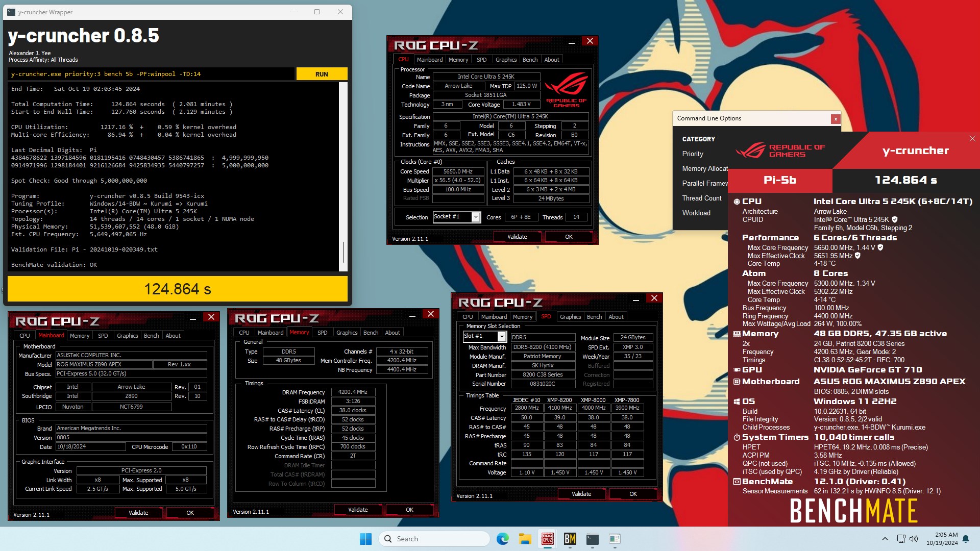Click Memory section icon in BenchMate panel
This screenshot has height=551, width=980.
[737, 334]
